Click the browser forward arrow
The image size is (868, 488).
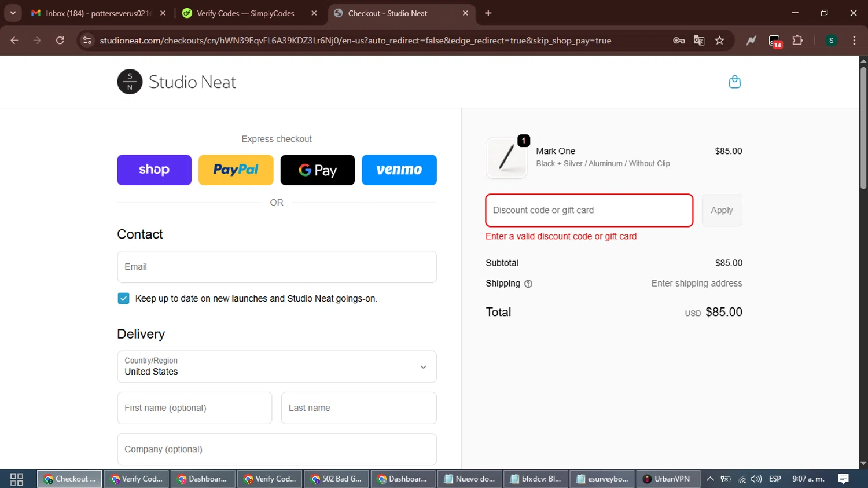[x=37, y=41]
